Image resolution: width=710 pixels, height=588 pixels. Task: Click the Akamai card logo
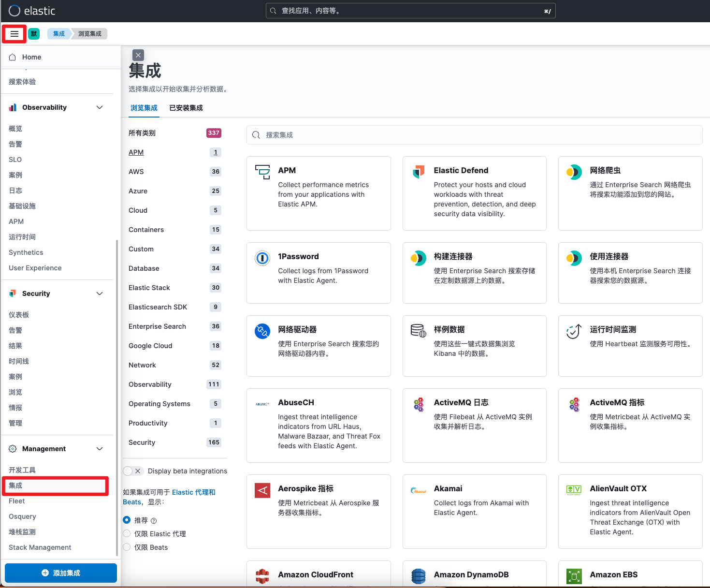coord(419,490)
